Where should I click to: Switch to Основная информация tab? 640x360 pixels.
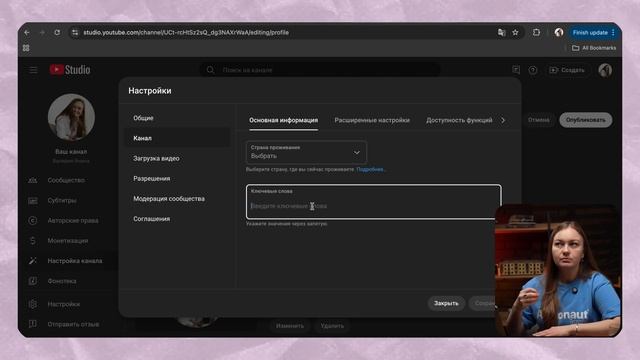coord(283,120)
